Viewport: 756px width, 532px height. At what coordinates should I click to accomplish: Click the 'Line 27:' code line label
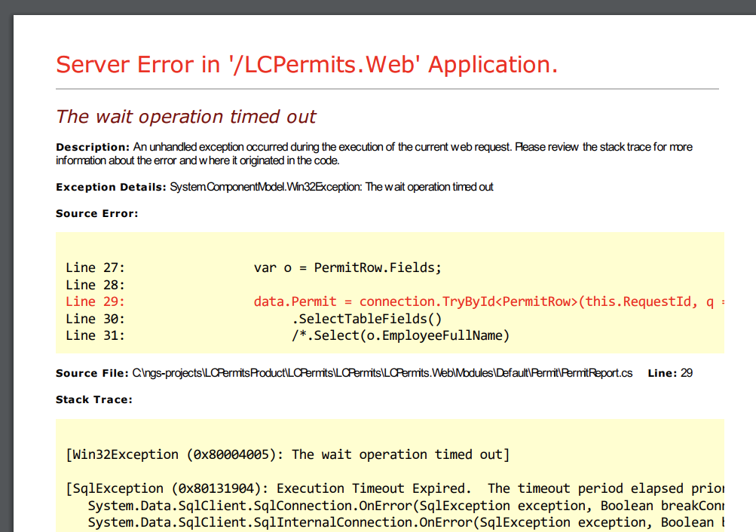(96, 268)
